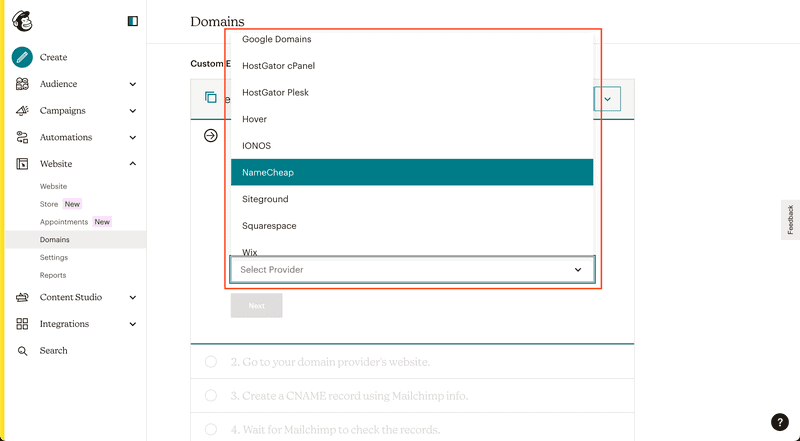Click the Content Studio icon
Screen dimensions: 800x441
[x=22, y=297]
